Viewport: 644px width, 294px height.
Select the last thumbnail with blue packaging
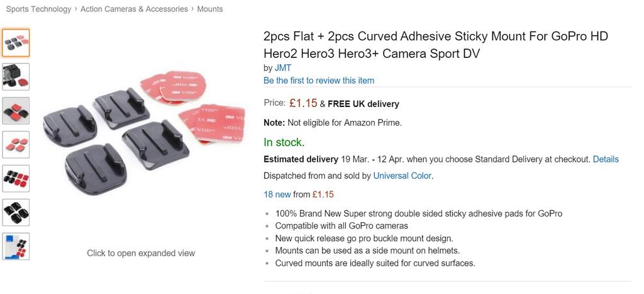tap(15, 246)
